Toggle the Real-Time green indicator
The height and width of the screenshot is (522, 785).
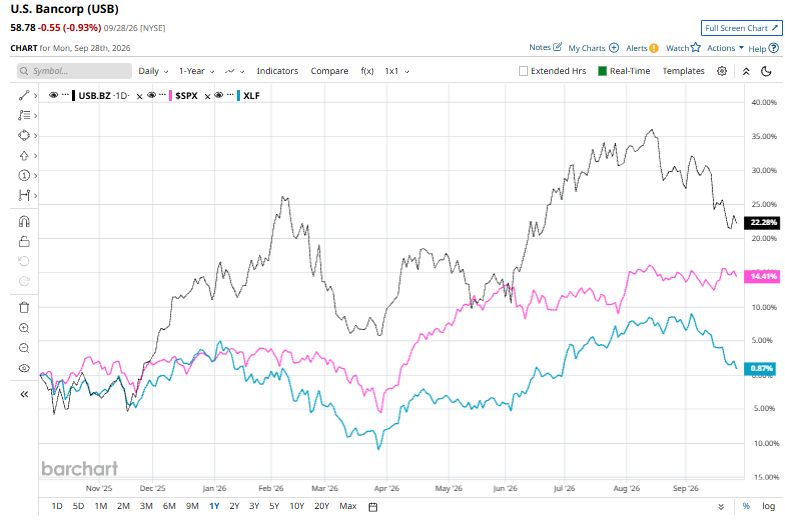[x=603, y=71]
